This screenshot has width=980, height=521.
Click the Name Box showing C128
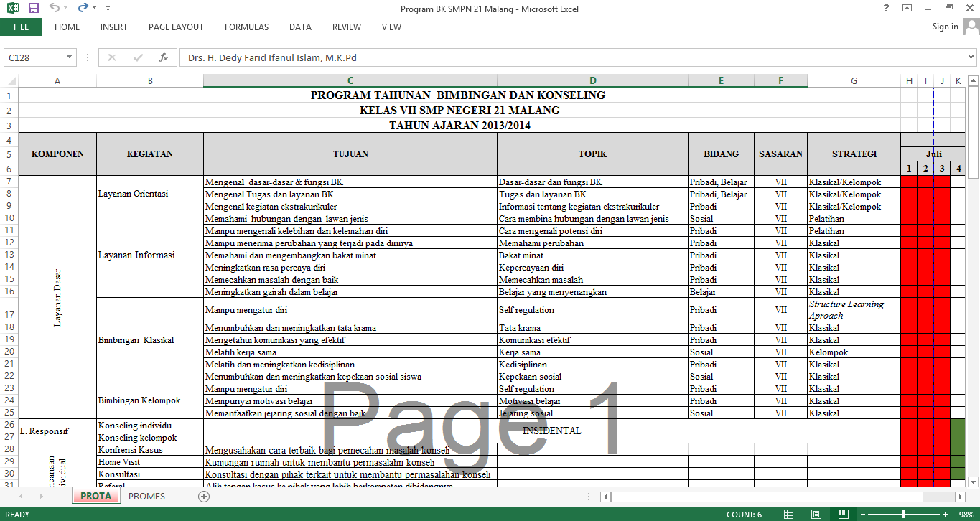click(x=34, y=57)
